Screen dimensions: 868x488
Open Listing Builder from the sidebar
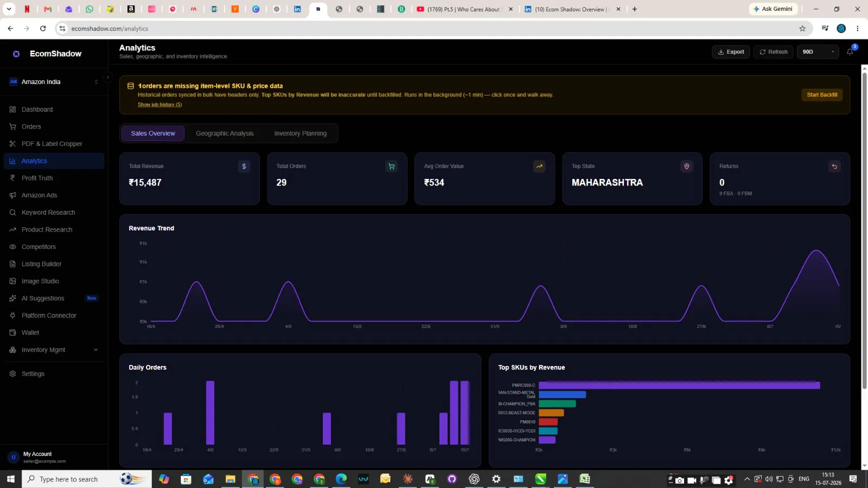tap(54, 264)
